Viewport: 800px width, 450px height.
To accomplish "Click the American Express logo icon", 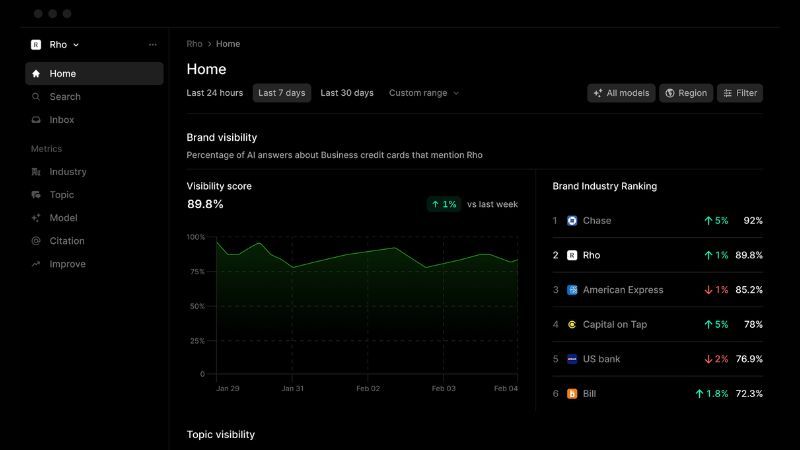I will [x=572, y=290].
